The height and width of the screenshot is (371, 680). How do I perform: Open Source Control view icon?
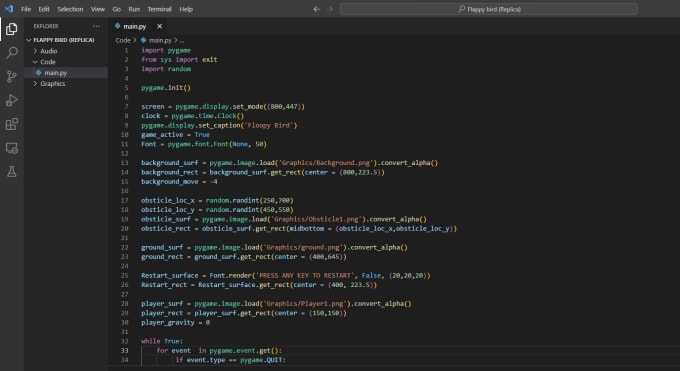pyautogui.click(x=12, y=77)
